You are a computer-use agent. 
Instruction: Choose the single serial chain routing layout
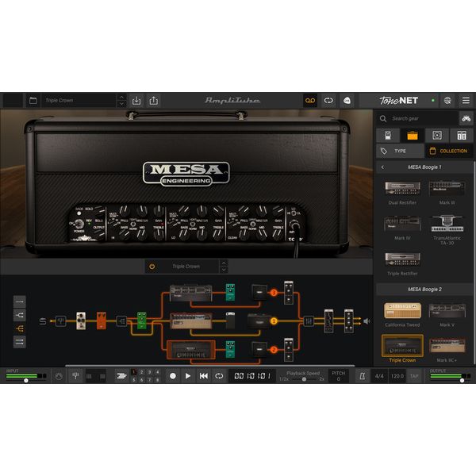tap(20, 301)
